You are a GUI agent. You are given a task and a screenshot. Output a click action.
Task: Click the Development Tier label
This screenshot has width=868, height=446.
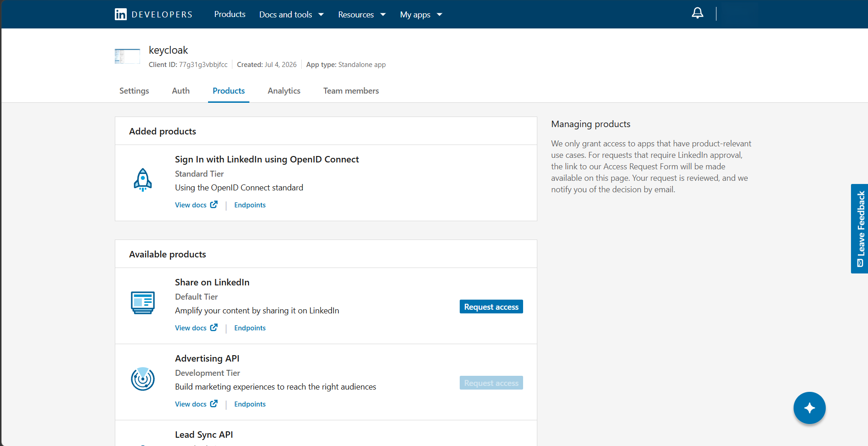(x=208, y=373)
